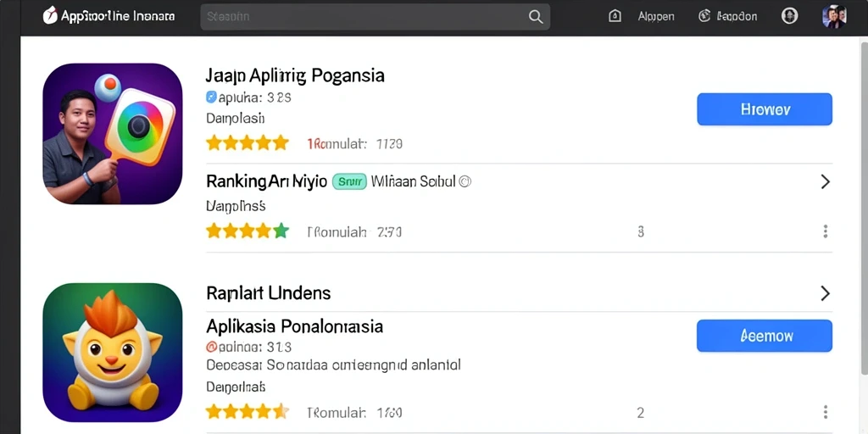Click the Aplikasia Ponalonasia title link
The image size is (868, 434).
click(x=294, y=326)
